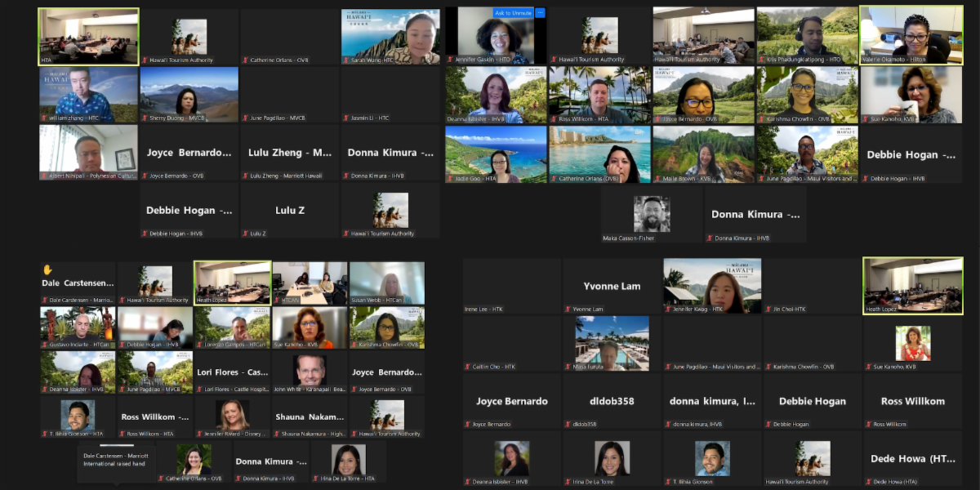The width and height of the screenshot is (980, 490).
Task: Click Ask to Unmute on Jennifer Gaskin's tile
Action: [513, 13]
